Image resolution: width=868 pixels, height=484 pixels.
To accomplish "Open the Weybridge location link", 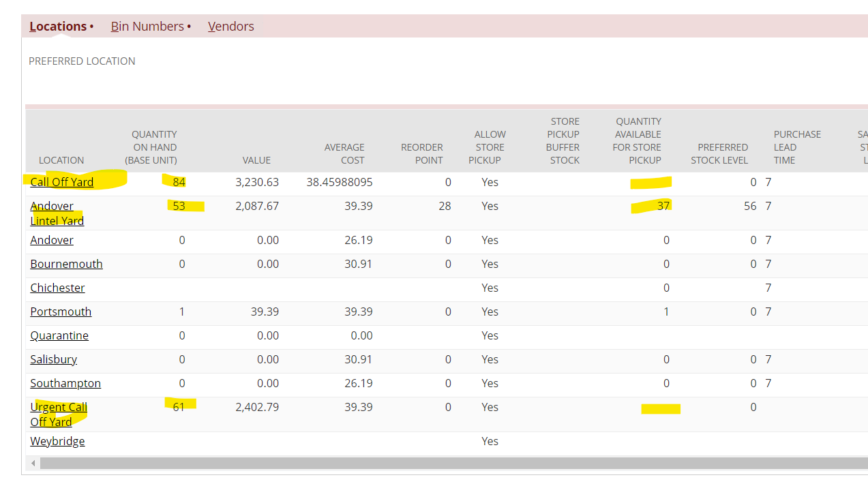I will [57, 441].
